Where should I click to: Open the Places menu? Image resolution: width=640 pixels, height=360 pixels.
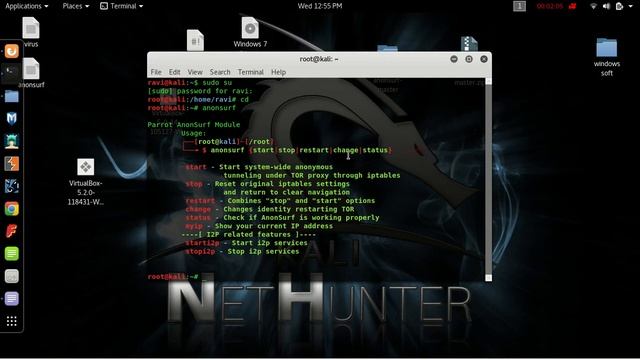tap(76, 6)
